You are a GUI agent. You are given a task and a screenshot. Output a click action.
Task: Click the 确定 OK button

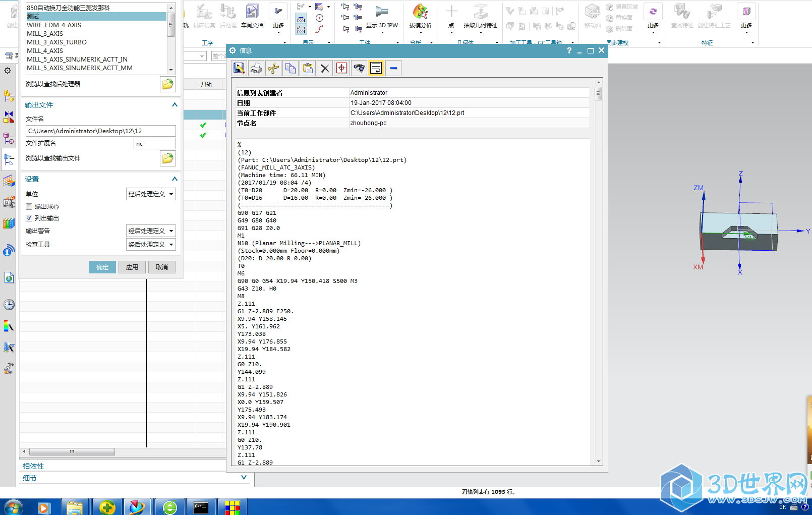pyautogui.click(x=102, y=267)
